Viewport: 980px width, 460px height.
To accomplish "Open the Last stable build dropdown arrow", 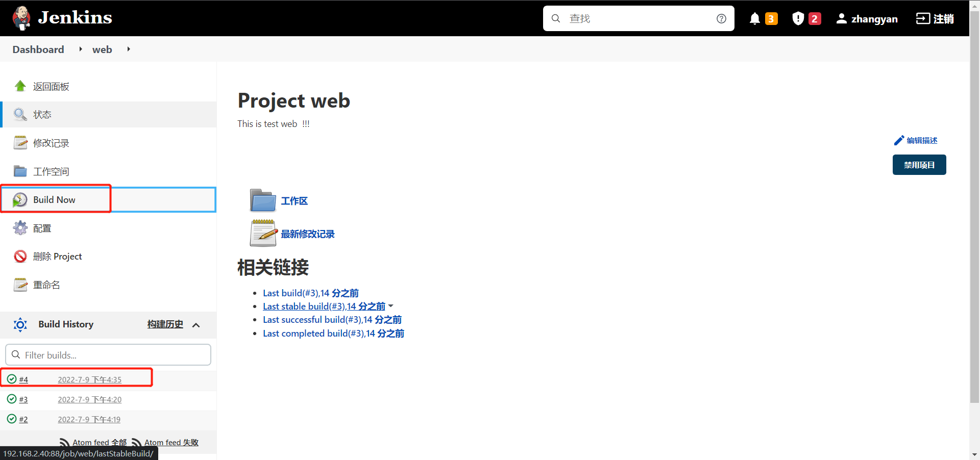I will [391, 306].
